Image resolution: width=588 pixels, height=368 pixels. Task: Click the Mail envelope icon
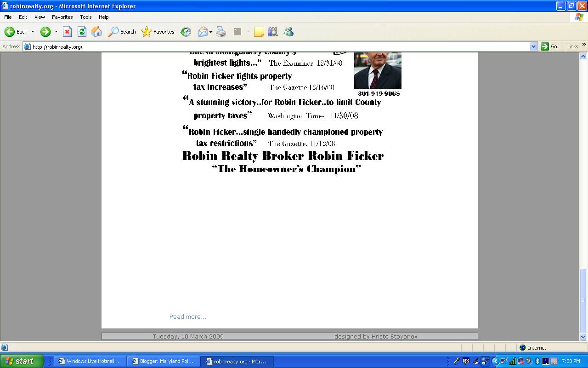tap(203, 32)
